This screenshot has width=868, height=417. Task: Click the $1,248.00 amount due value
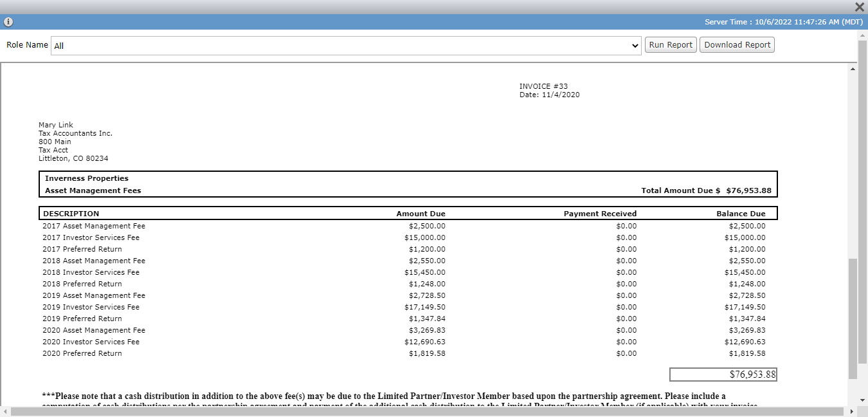pyautogui.click(x=427, y=284)
